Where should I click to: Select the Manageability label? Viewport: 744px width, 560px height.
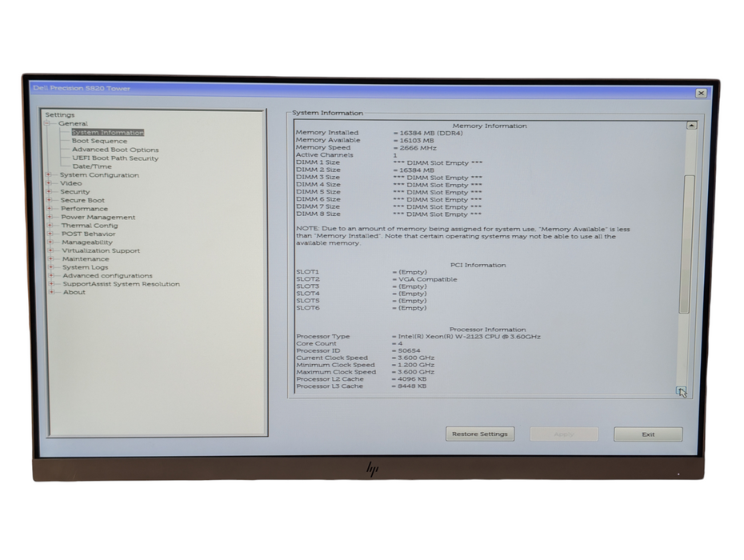(x=87, y=242)
